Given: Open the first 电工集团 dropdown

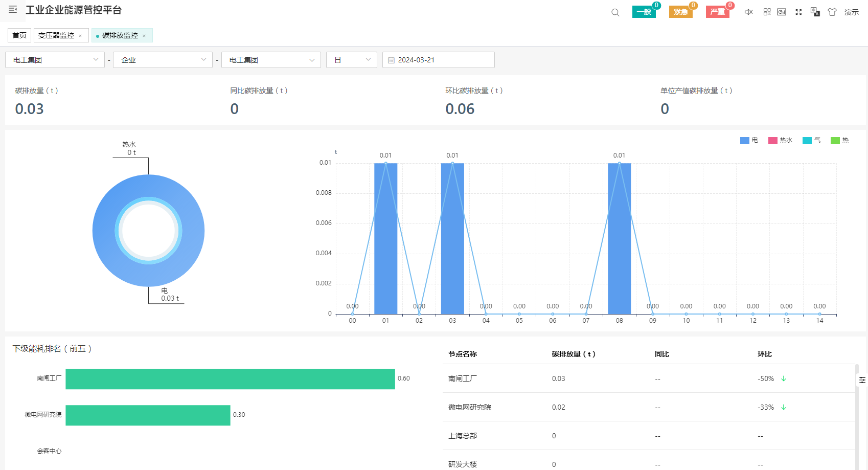Looking at the screenshot, I should click(55, 60).
